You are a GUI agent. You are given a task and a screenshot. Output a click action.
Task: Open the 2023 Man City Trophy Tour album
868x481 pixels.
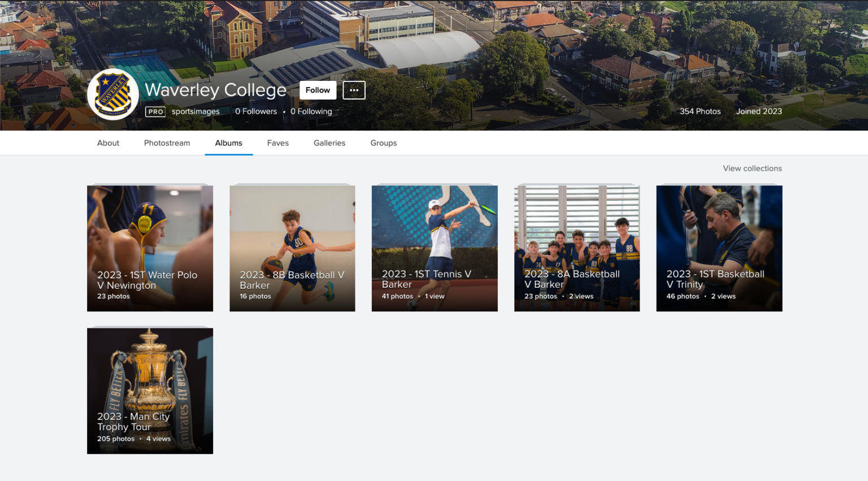150,390
